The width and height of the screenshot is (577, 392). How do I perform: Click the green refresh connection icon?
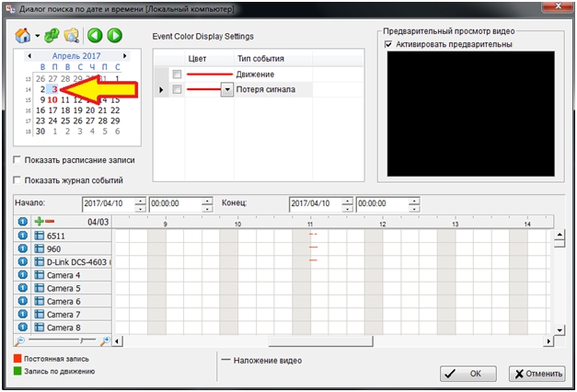pyautogui.click(x=52, y=36)
